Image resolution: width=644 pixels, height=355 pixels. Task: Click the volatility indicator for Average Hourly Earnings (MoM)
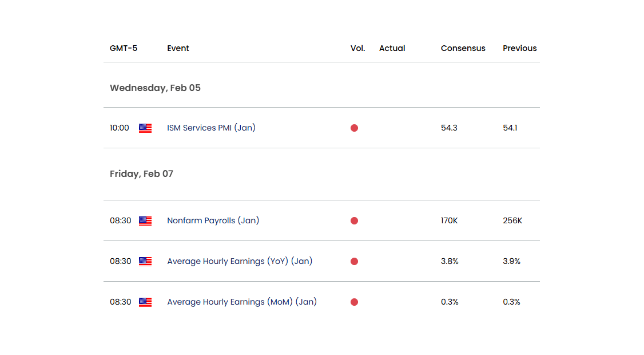click(x=355, y=302)
